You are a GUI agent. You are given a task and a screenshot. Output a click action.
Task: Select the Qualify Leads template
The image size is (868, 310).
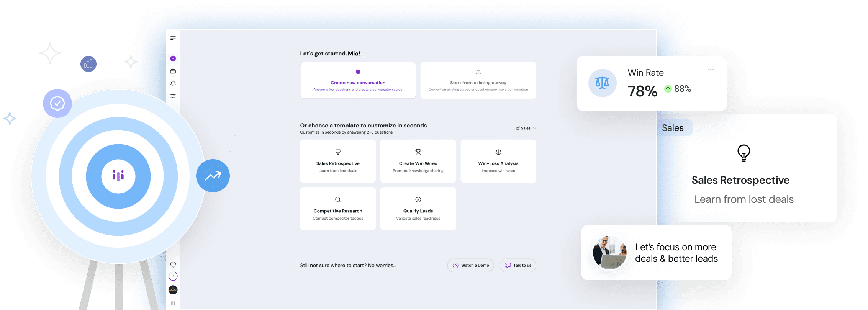tap(418, 209)
